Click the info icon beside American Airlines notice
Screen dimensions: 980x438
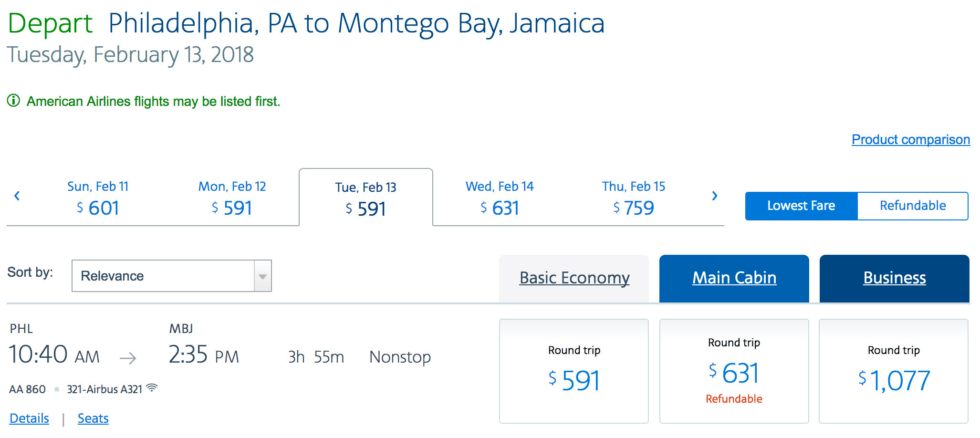13,101
